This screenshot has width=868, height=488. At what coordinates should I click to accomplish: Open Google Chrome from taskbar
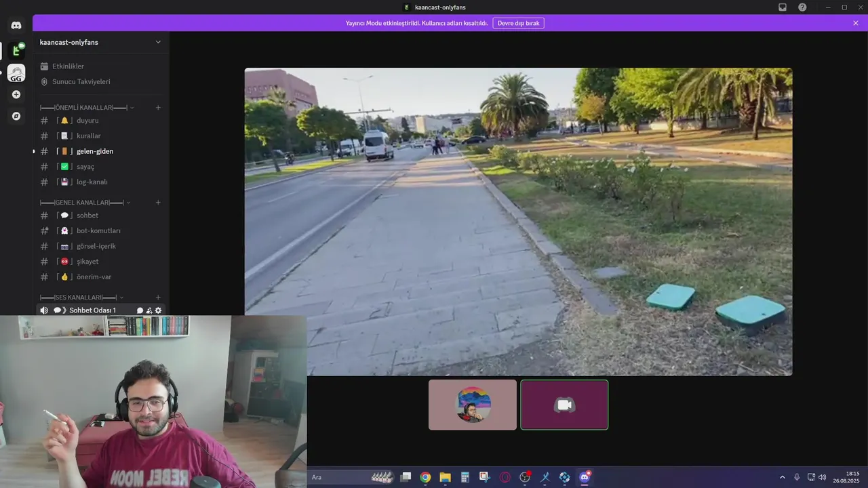click(425, 477)
